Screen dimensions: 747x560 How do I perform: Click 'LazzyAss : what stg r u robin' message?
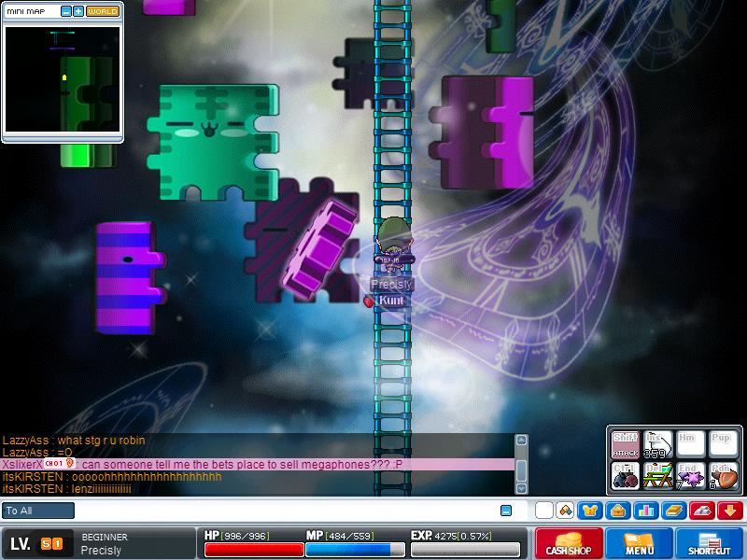(x=74, y=440)
